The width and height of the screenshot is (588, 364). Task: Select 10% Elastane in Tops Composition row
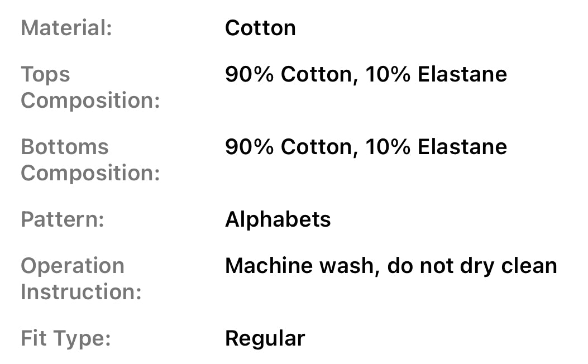click(x=436, y=74)
